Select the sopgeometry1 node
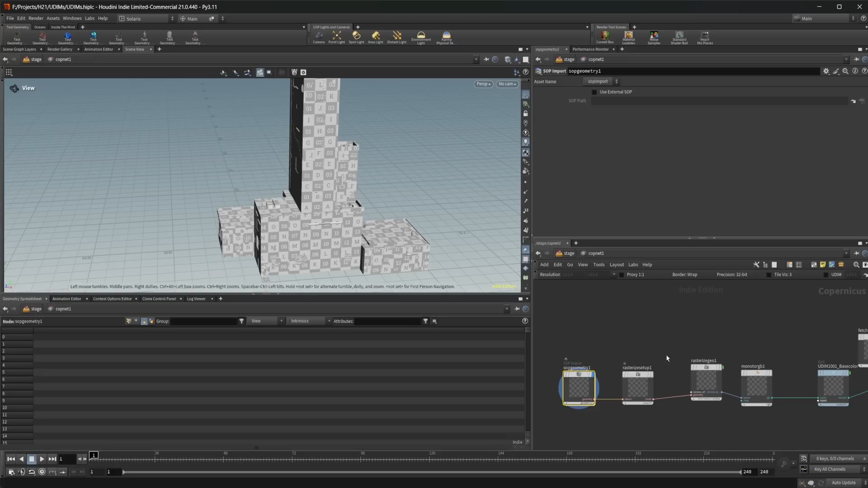The image size is (868, 488). (x=579, y=388)
